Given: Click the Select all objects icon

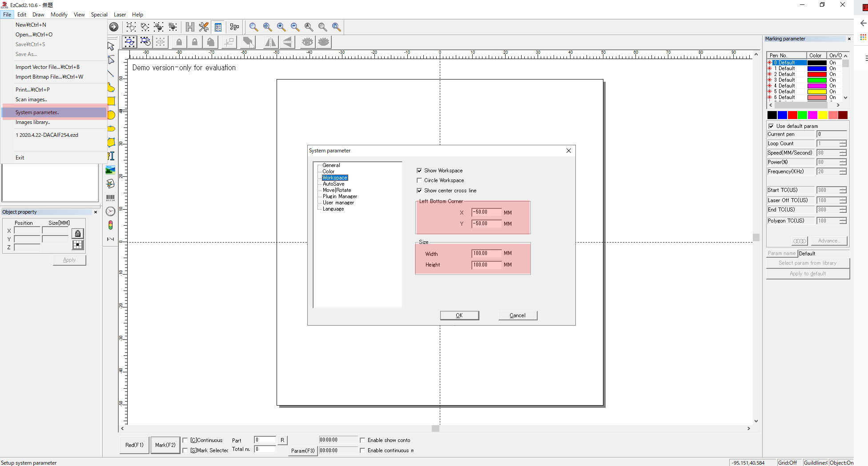Looking at the screenshot, I should [x=129, y=42].
